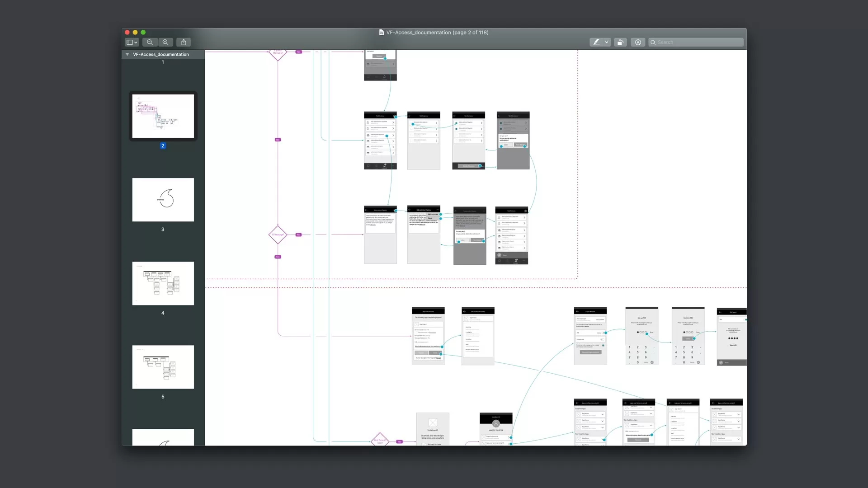Click the zoom in magnifier button
Viewport: 868px width, 488px height.
tap(165, 42)
